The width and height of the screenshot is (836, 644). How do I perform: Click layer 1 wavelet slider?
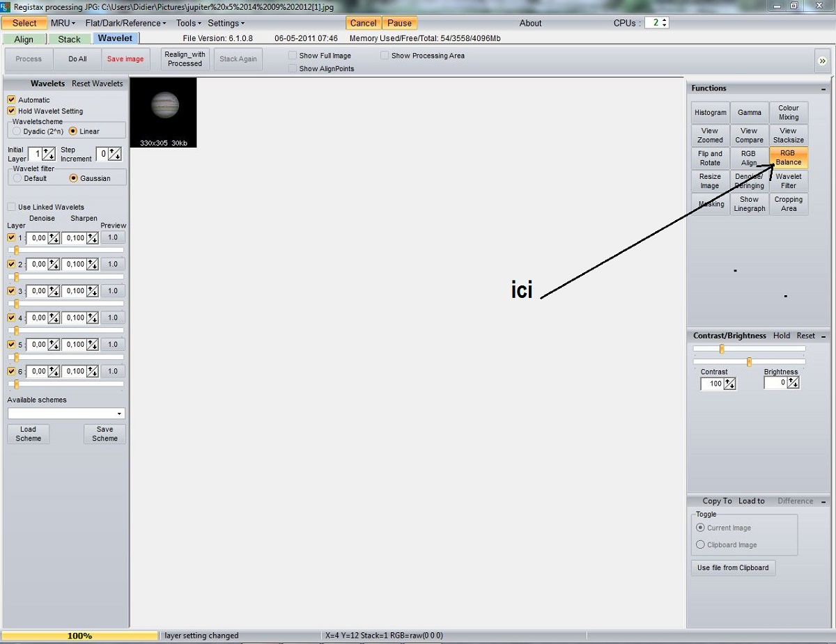66,250
